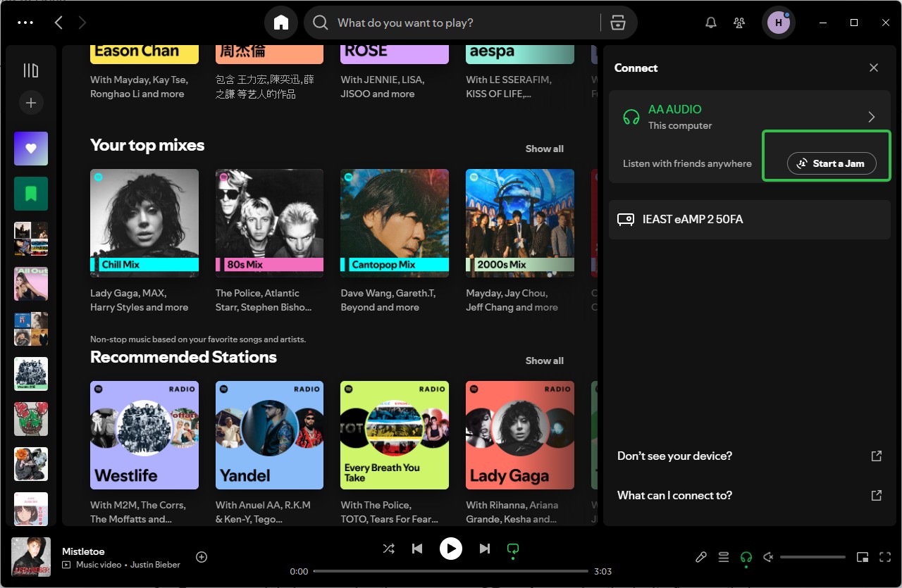Open the miniplayer

point(862,557)
